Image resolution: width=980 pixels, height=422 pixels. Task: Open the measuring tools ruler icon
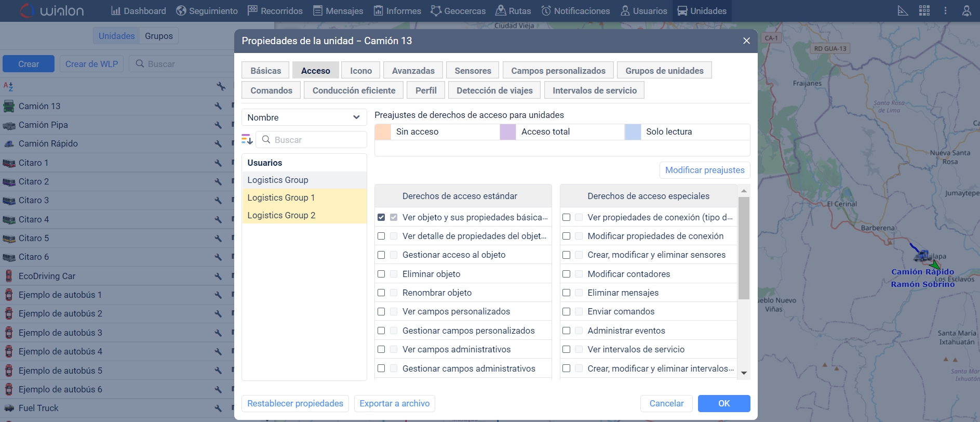pyautogui.click(x=903, y=11)
